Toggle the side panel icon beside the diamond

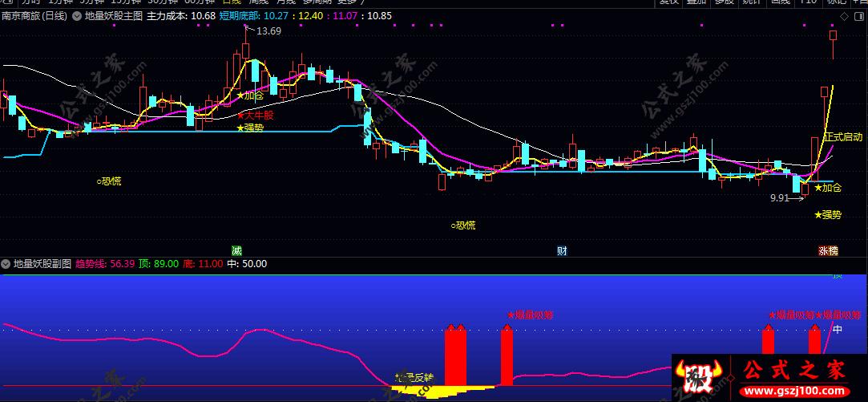click(860, 16)
